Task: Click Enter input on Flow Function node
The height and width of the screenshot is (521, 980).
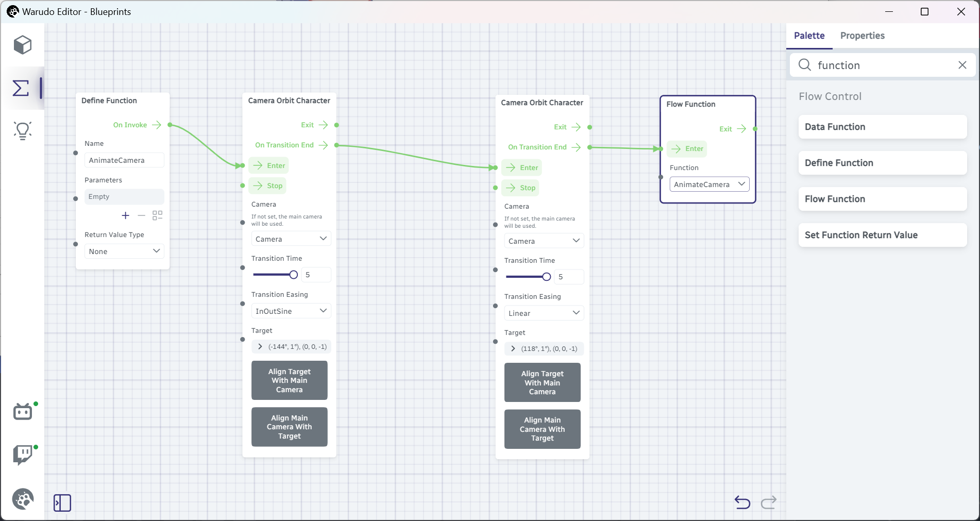Action: pos(687,148)
